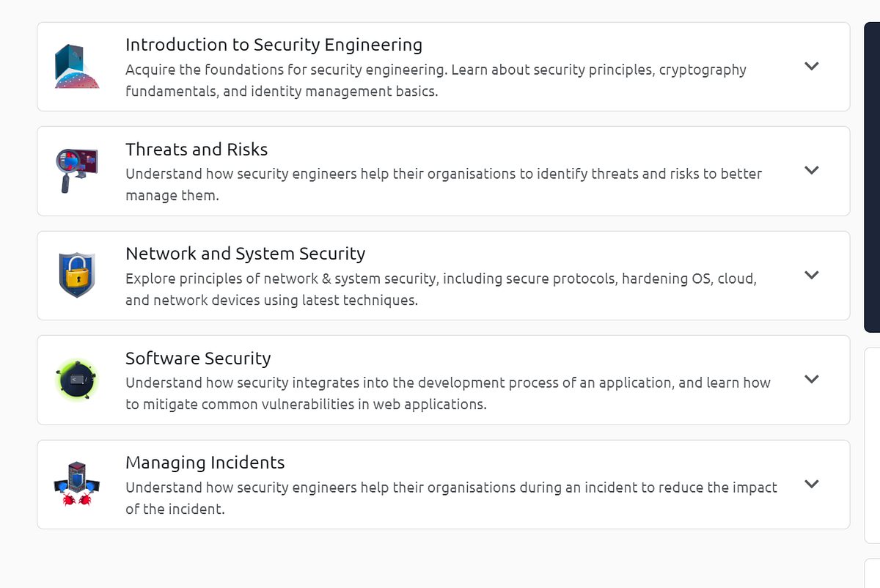
Task: Open the Threats and Risks module title
Action: 197,150
